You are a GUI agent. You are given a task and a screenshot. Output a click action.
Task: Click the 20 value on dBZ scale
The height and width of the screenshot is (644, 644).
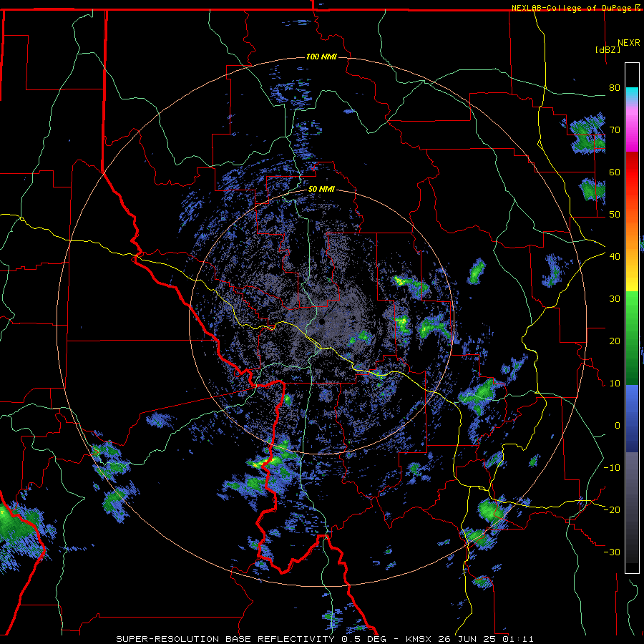click(615, 341)
